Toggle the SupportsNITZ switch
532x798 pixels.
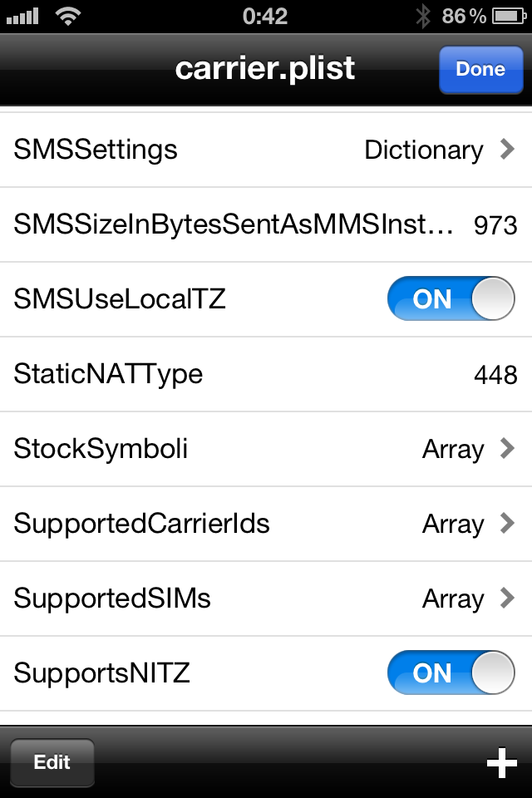(x=451, y=672)
